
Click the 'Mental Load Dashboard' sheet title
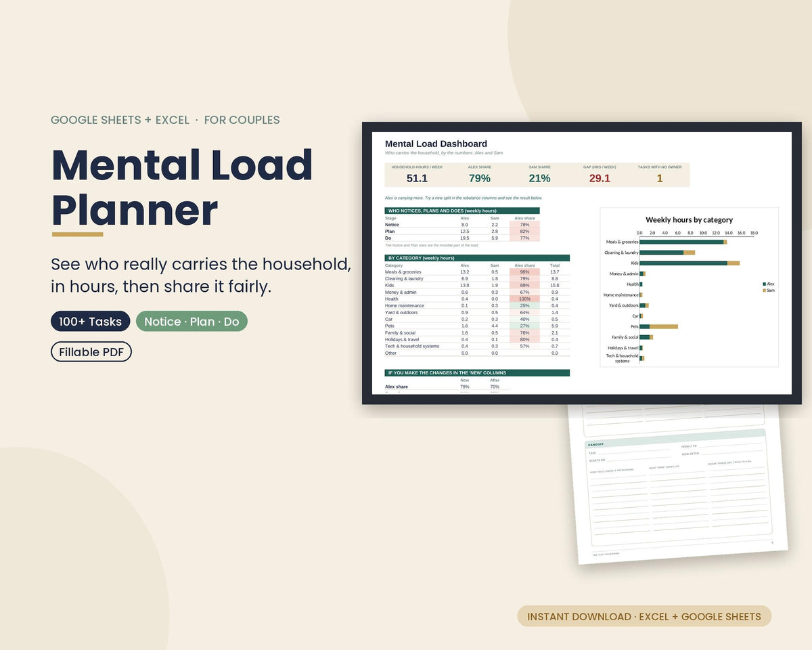click(436, 144)
